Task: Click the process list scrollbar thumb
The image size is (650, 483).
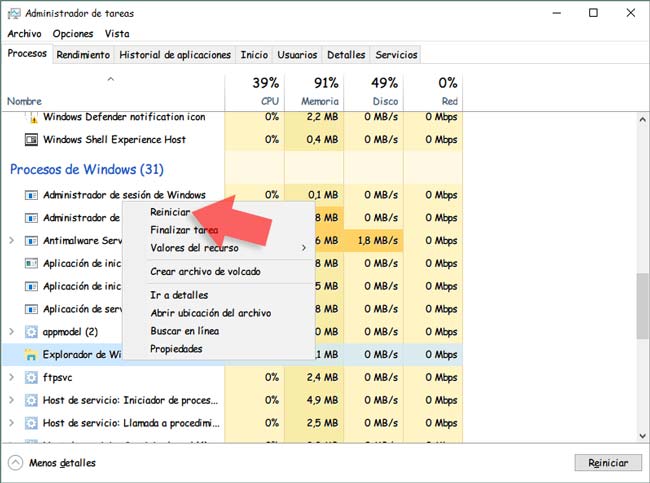Action: coord(643,306)
